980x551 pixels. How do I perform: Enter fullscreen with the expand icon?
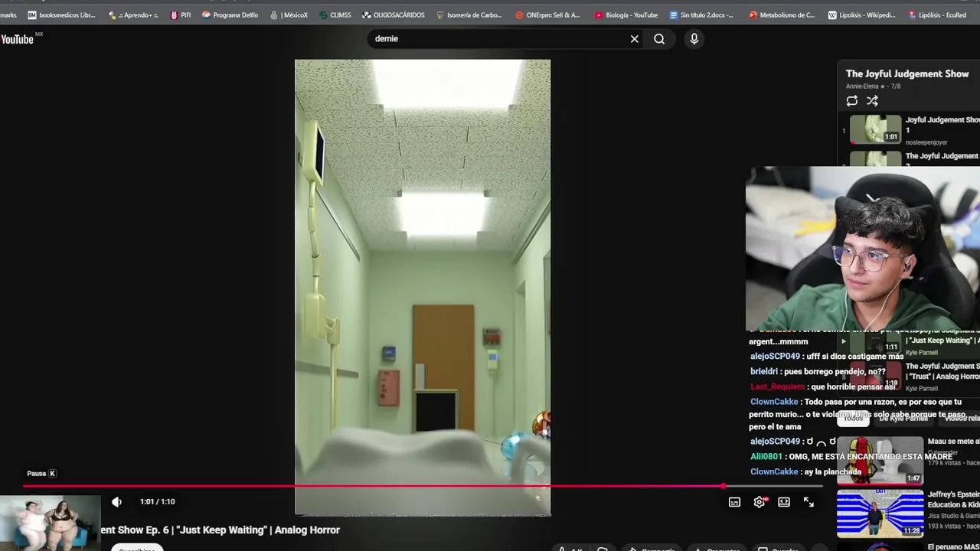(x=808, y=502)
